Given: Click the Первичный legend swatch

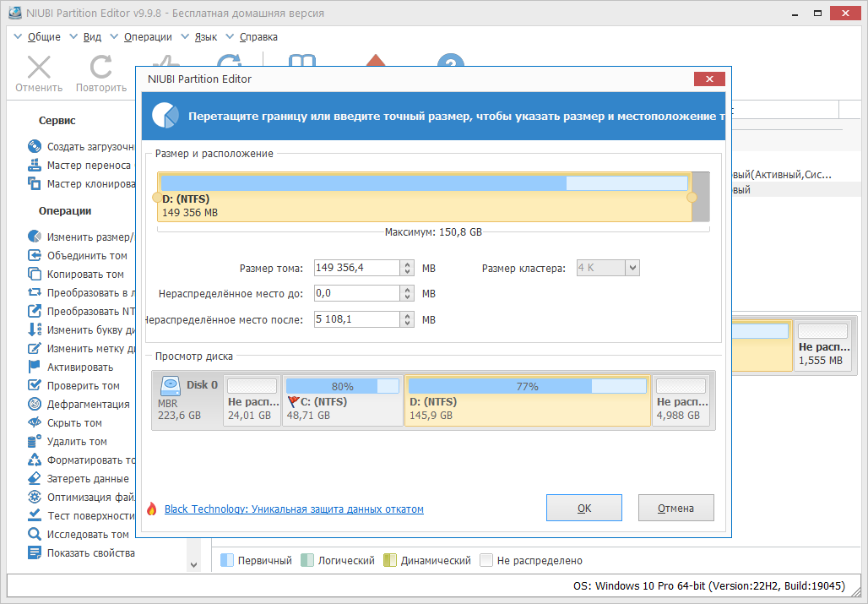Looking at the screenshot, I should point(227,560).
